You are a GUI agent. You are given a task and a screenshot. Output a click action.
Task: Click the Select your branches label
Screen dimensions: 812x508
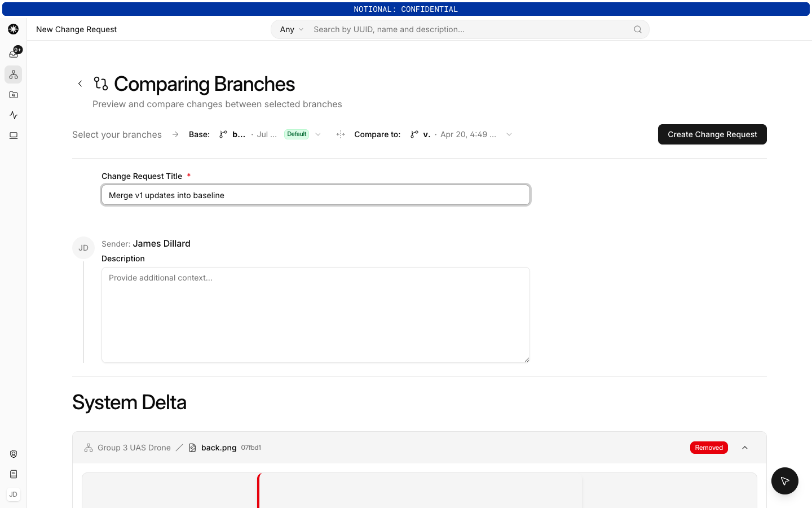pos(117,134)
